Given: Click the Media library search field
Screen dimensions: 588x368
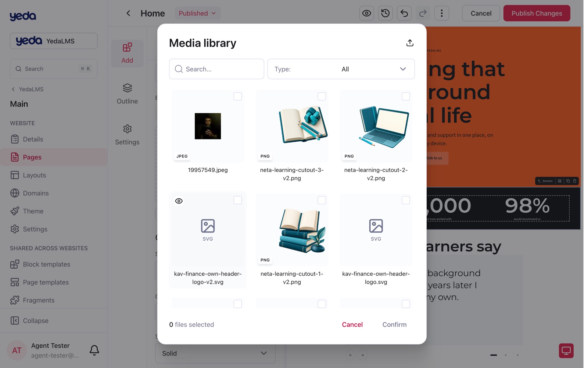Looking at the screenshot, I should tap(216, 69).
